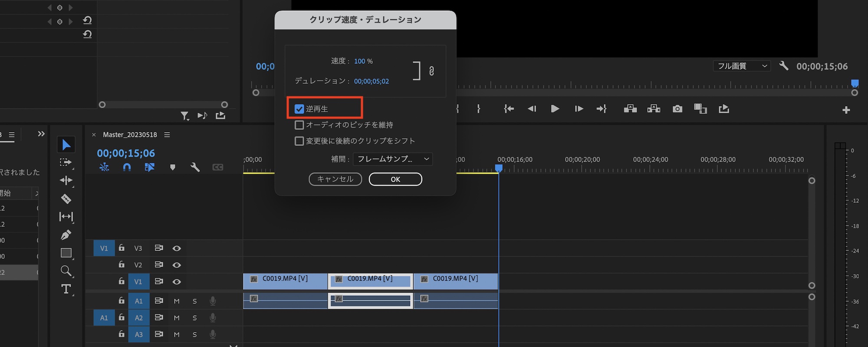Click the Program monitor timecode 00;00;15;06
868x347 pixels.
[x=822, y=66]
